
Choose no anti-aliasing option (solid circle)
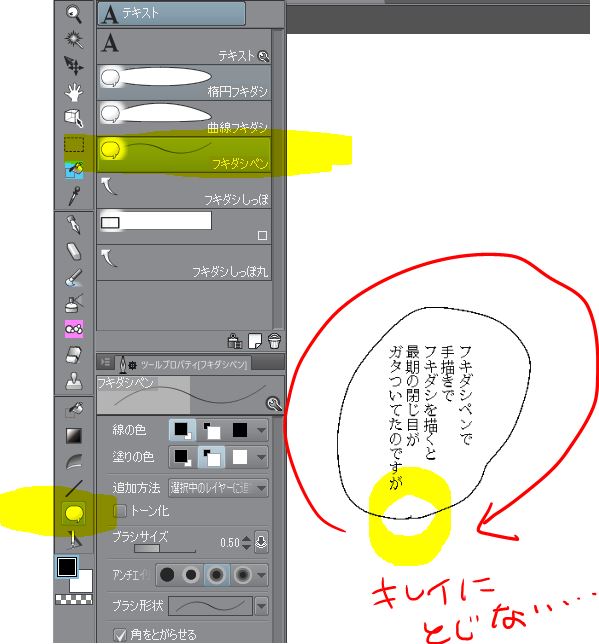167,575
